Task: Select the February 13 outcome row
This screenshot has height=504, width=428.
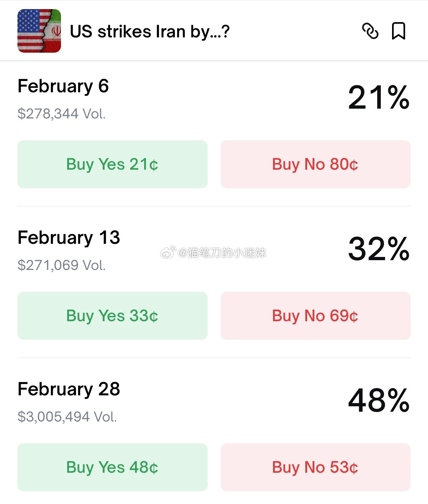Action: click(x=69, y=238)
